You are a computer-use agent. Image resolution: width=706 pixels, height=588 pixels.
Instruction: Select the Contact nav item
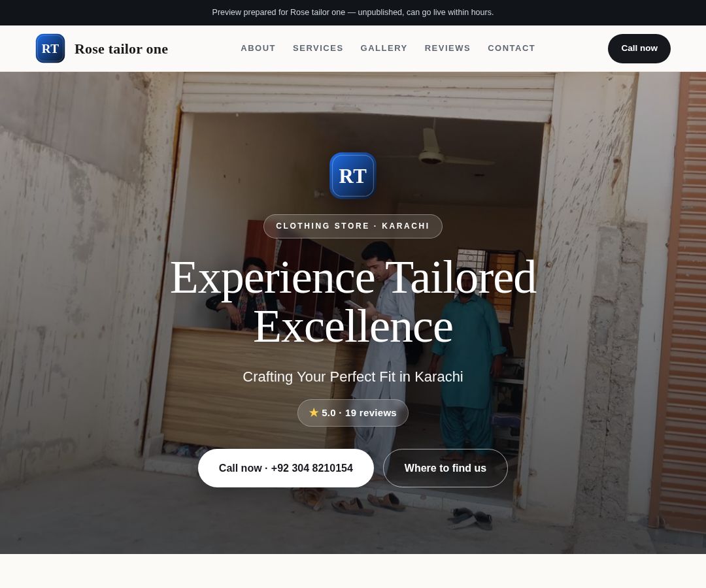coord(511,48)
